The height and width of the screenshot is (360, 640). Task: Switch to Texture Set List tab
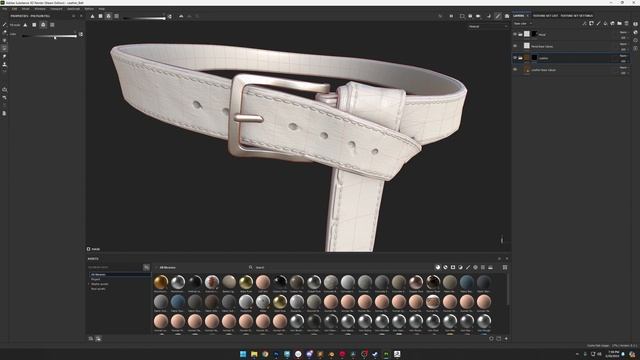[x=545, y=16]
